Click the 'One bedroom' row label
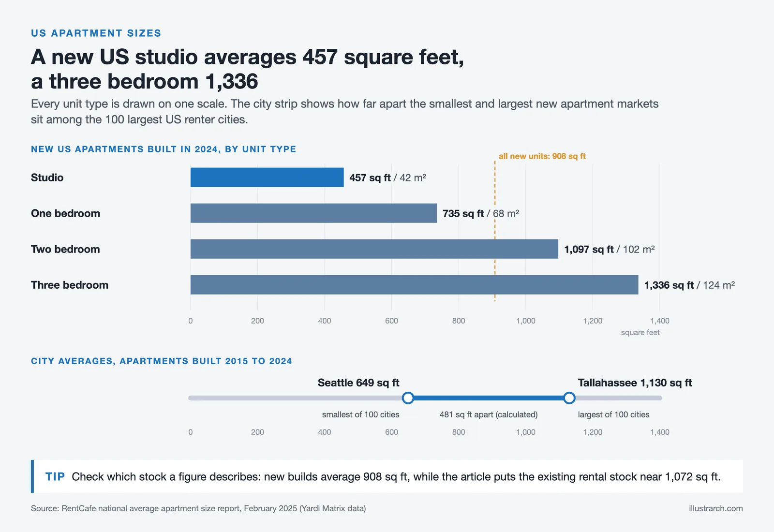774x532 pixels. click(65, 213)
